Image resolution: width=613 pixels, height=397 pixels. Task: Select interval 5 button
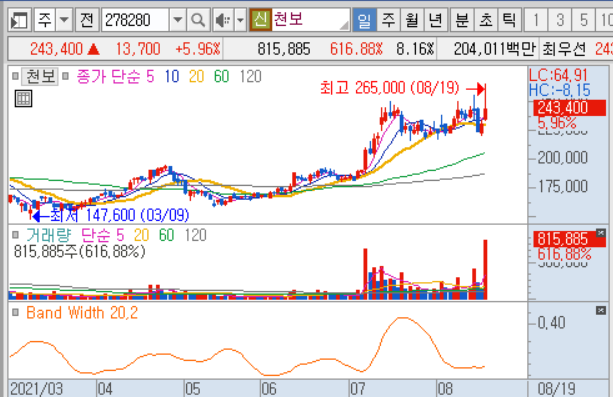pos(584,20)
